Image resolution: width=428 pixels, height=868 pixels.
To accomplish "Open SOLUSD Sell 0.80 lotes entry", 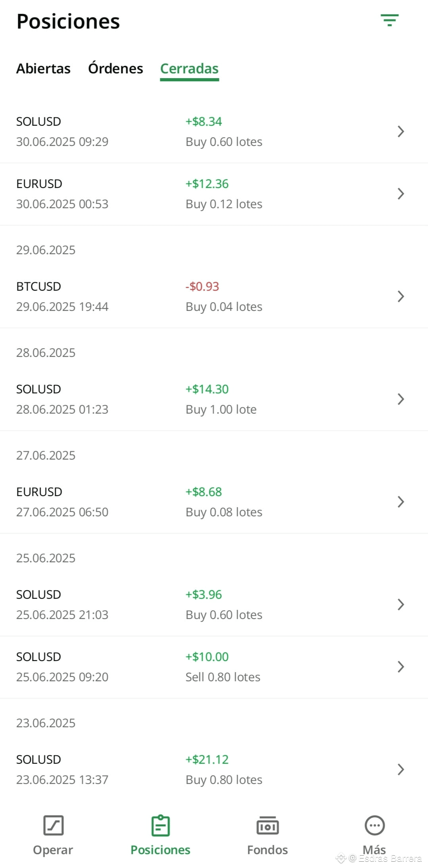I will coord(214,667).
